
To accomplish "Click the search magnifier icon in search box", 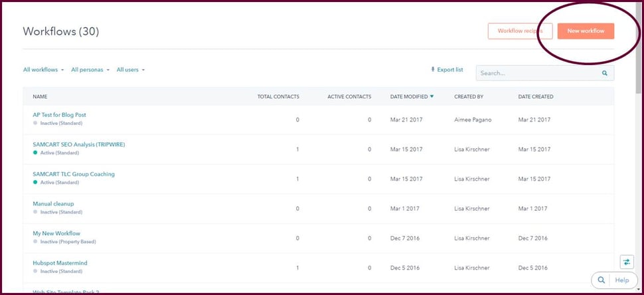I will click(x=604, y=73).
